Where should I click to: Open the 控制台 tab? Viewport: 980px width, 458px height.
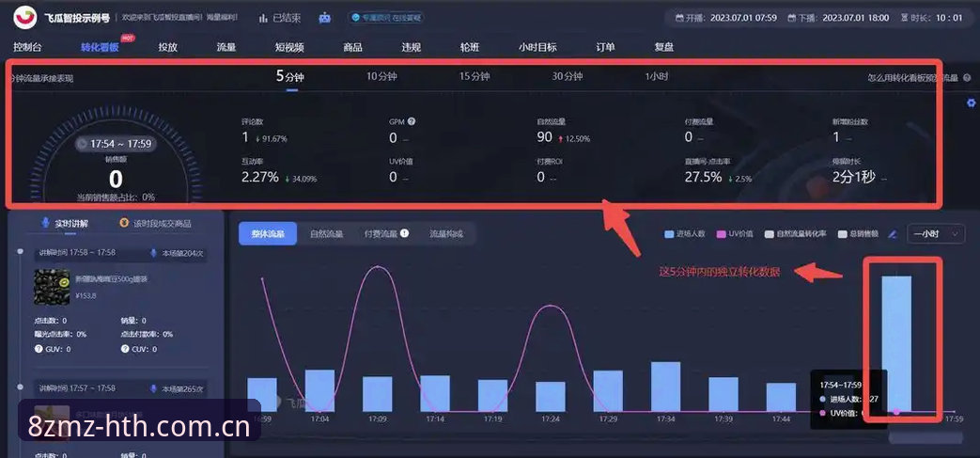(27, 47)
